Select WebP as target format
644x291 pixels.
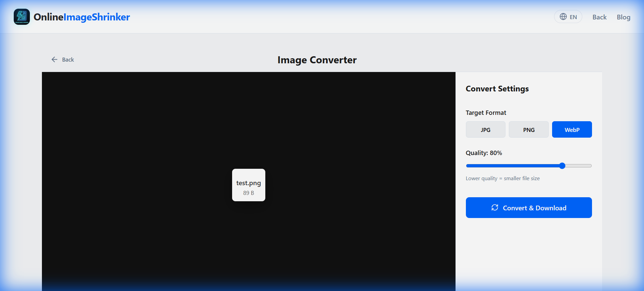coord(572,130)
